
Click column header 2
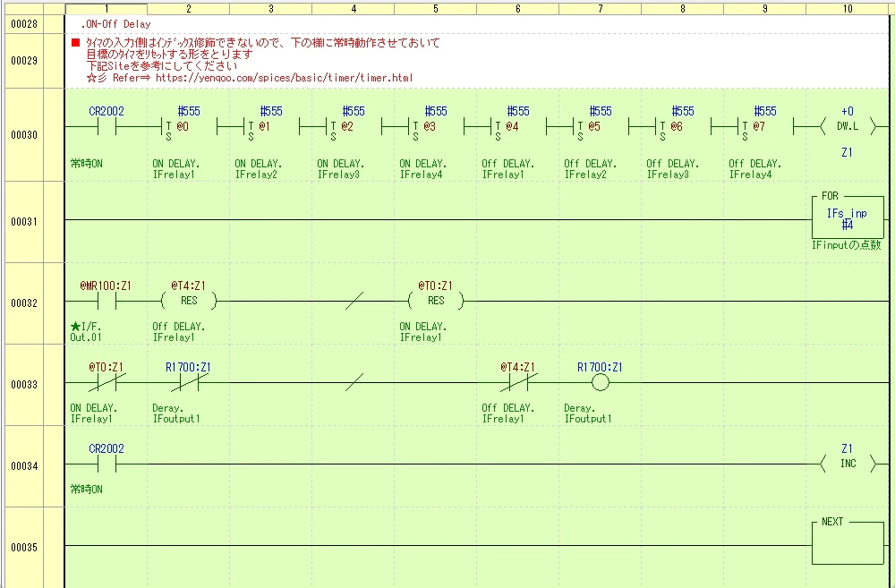[x=188, y=9]
